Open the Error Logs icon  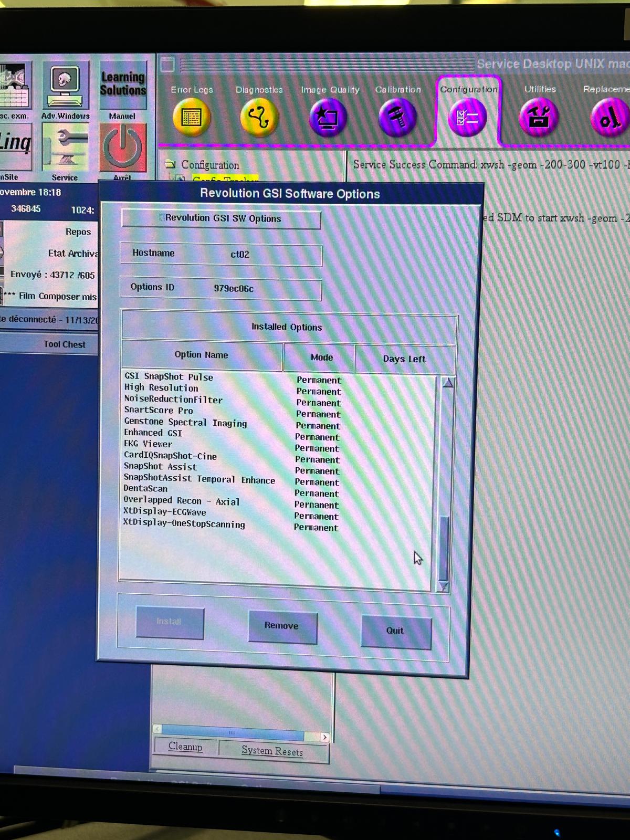click(191, 117)
